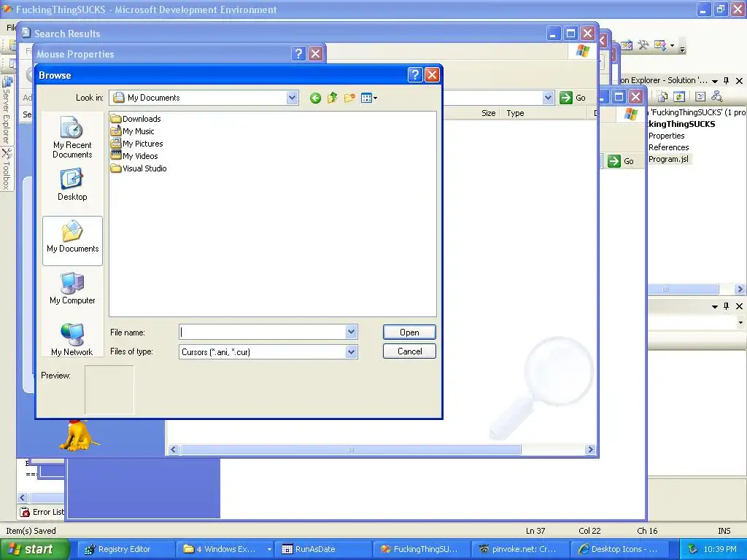The width and height of the screenshot is (747, 560).
Task: Click the tools hammer-wrench toolbar icon
Action: (x=643, y=45)
